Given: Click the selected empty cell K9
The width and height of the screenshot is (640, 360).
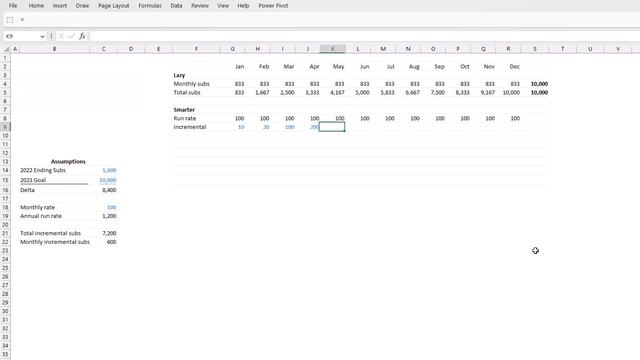Looking at the screenshot, I should pyautogui.click(x=332, y=127).
